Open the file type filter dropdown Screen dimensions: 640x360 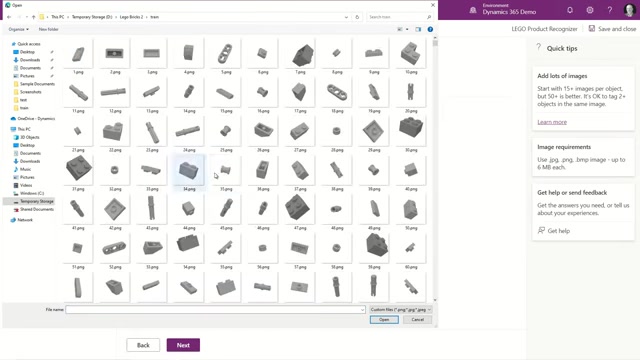click(400, 310)
